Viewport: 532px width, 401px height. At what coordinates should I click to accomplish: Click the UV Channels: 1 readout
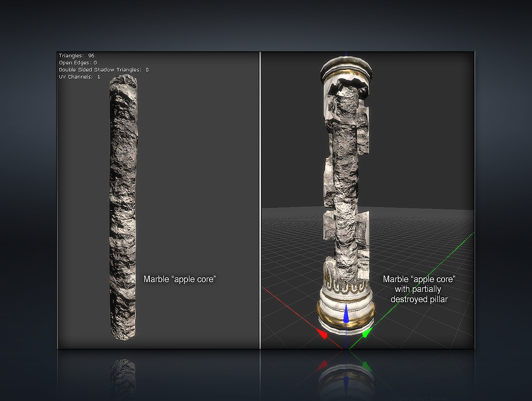click(x=79, y=76)
